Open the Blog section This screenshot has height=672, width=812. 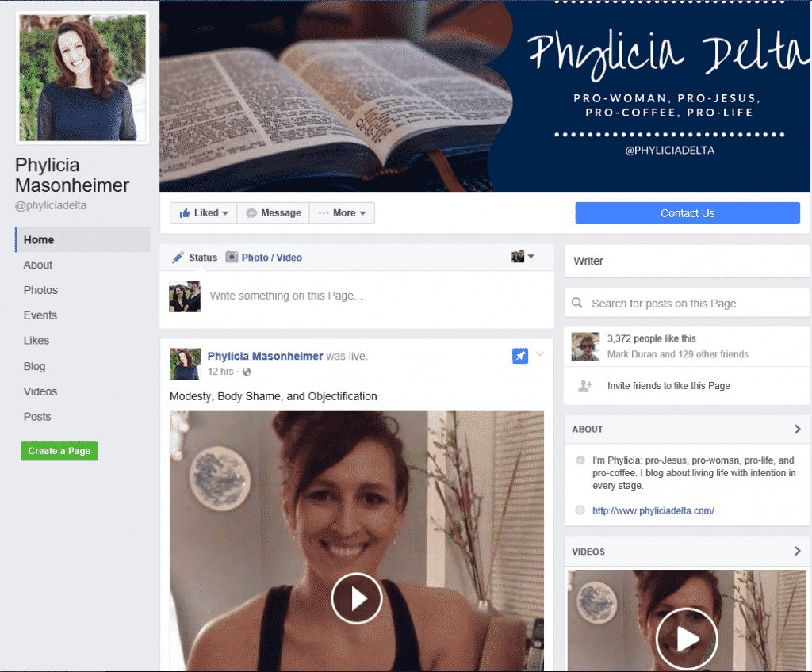click(34, 367)
